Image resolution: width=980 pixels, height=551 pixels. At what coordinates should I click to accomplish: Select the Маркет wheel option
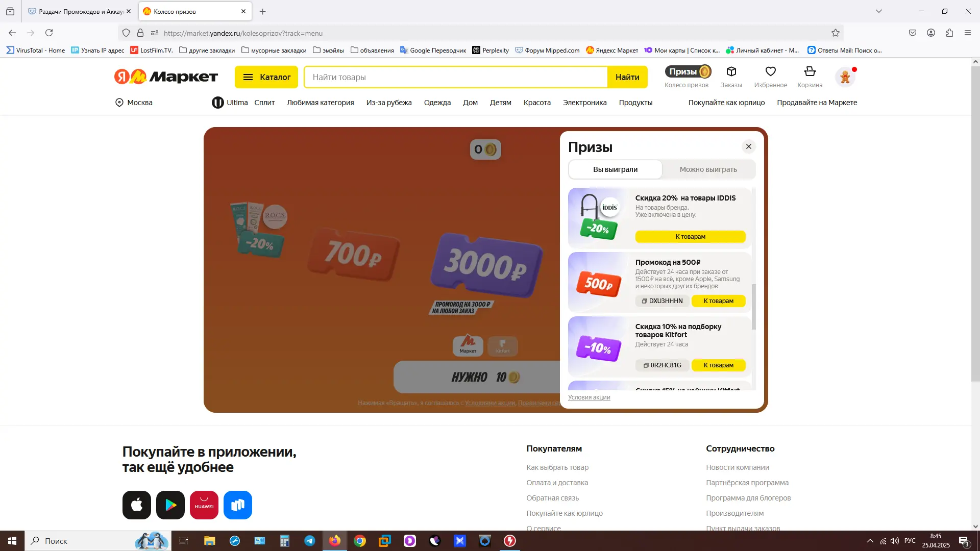[x=468, y=346]
